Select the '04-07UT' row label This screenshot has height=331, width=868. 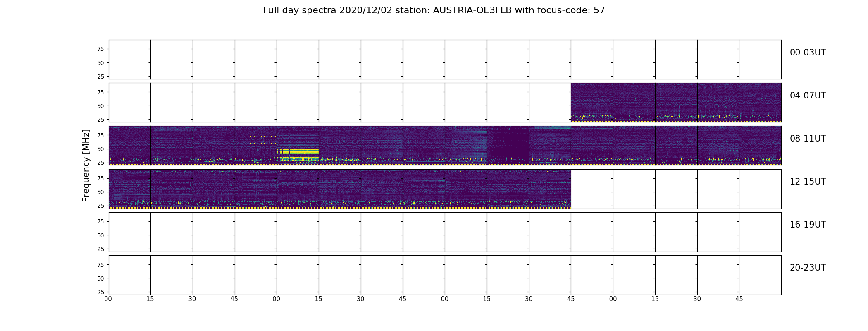808,96
